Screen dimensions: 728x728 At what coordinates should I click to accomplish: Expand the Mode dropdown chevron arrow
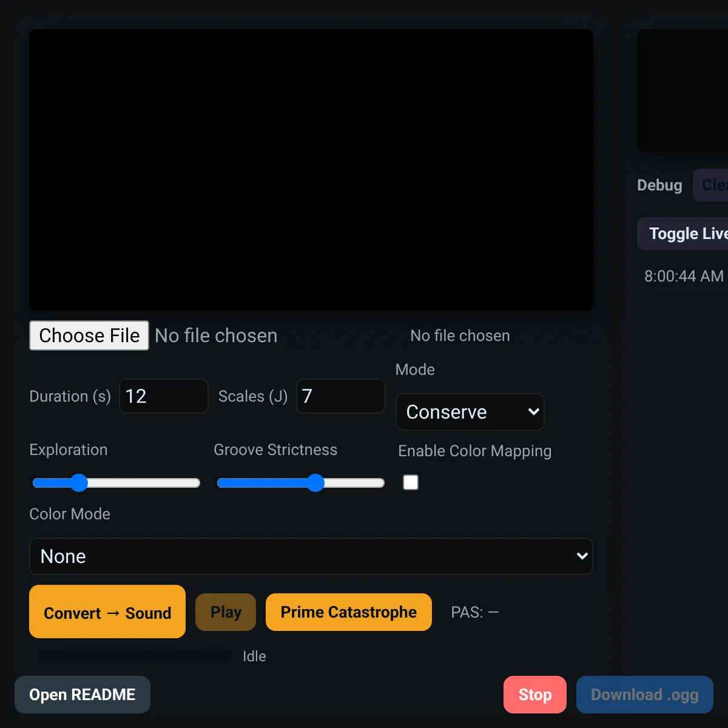tap(533, 412)
